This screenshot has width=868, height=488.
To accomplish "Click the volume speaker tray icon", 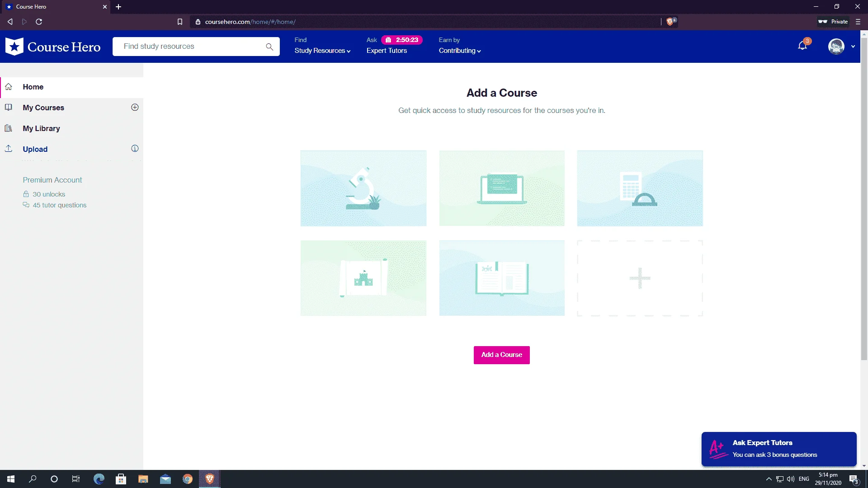I will [790, 479].
